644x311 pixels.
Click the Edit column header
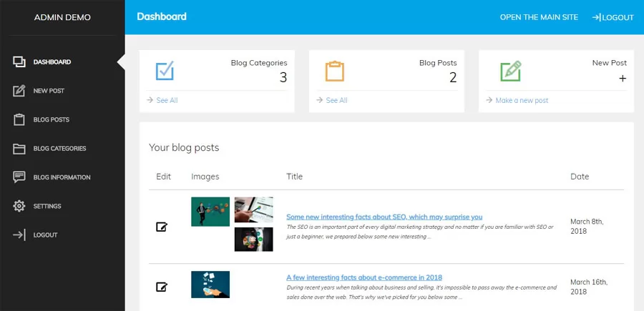163,177
